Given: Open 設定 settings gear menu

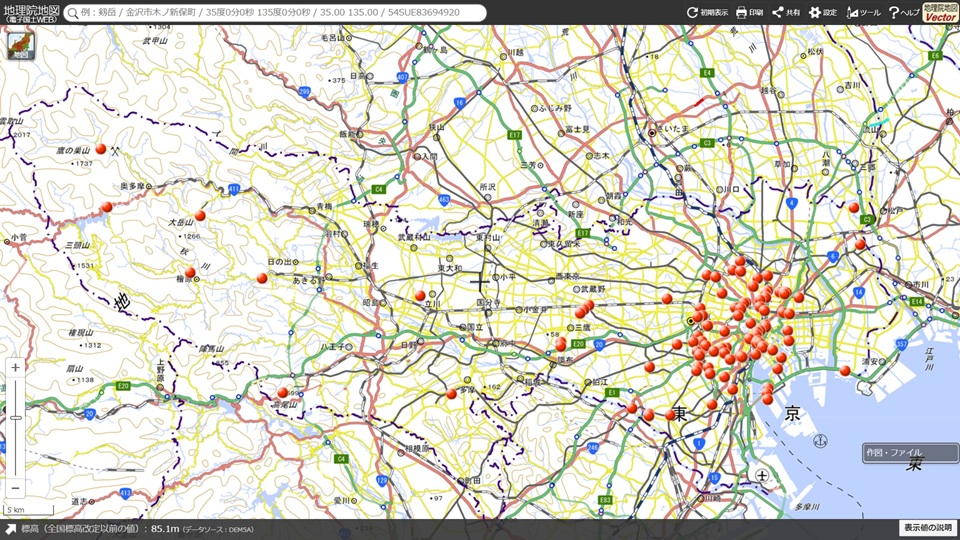Looking at the screenshot, I should (822, 13).
